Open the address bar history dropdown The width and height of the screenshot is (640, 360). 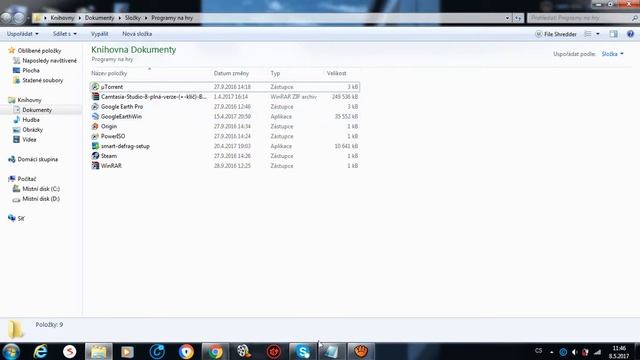(507, 18)
